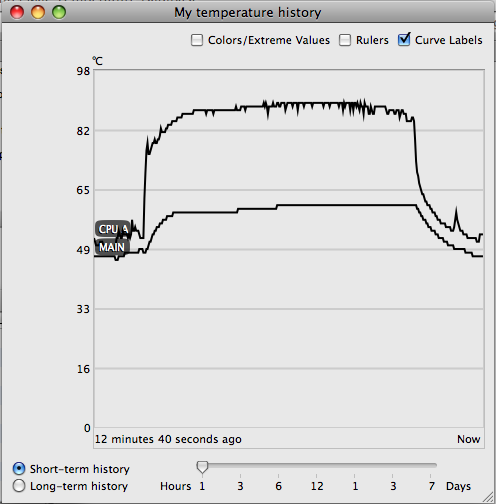Click the '98' temperature axis value
This screenshot has width=496, height=504.
[83, 71]
